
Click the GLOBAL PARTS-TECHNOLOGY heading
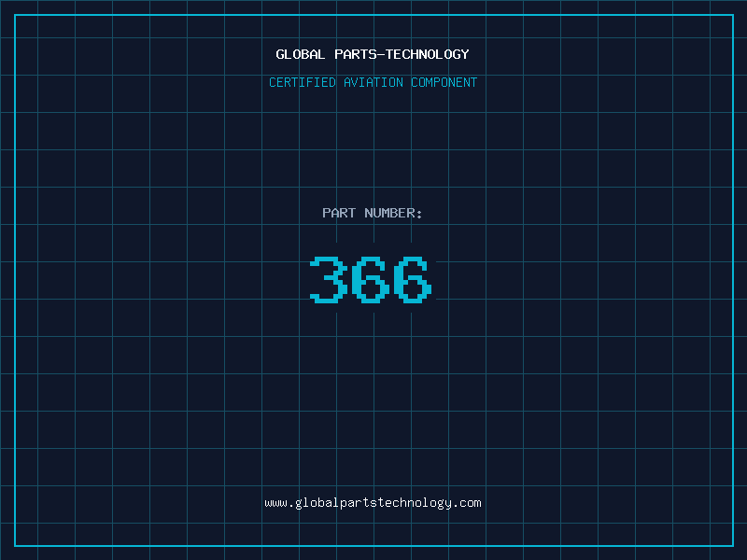pyautogui.click(x=373, y=54)
